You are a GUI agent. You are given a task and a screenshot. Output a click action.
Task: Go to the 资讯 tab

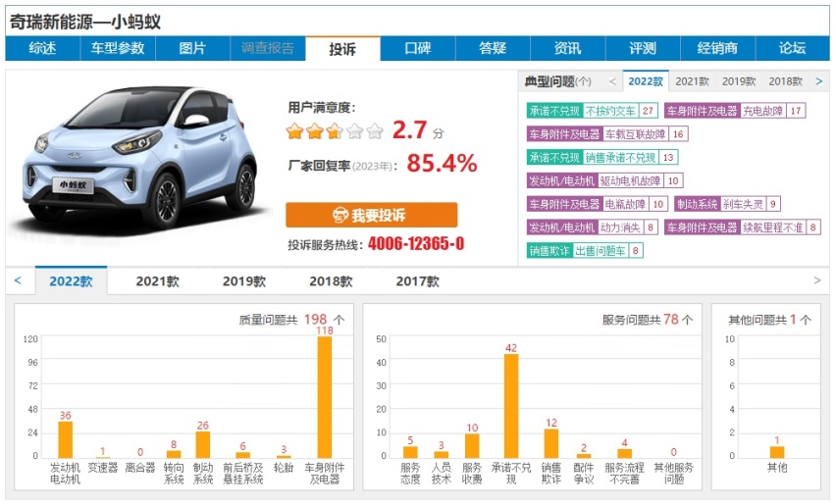click(x=568, y=48)
